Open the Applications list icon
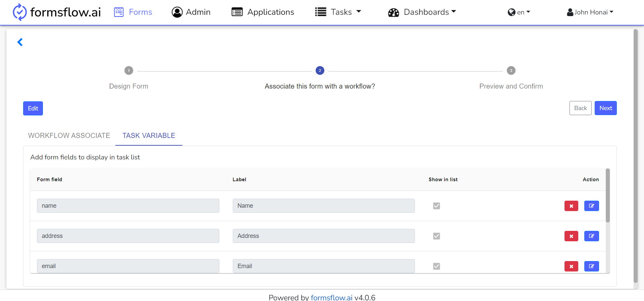This screenshot has width=644, height=301. [x=237, y=12]
